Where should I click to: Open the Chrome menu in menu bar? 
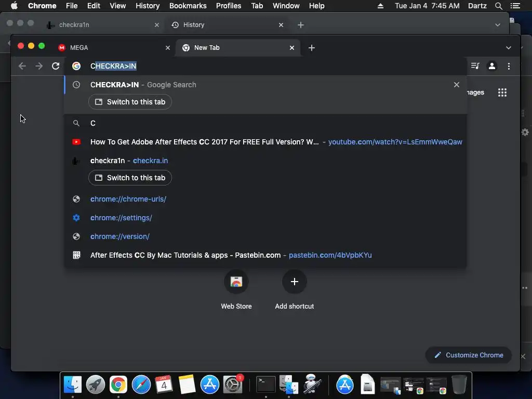click(42, 6)
